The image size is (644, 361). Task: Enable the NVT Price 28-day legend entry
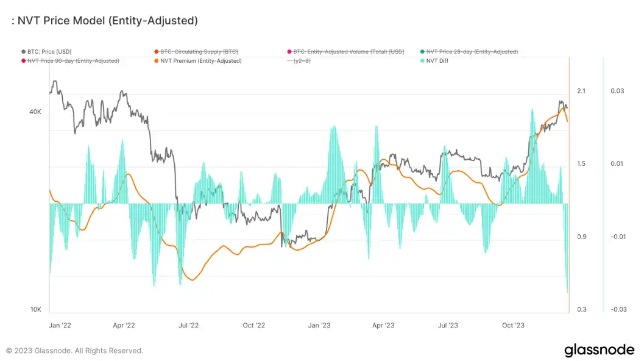(472, 52)
